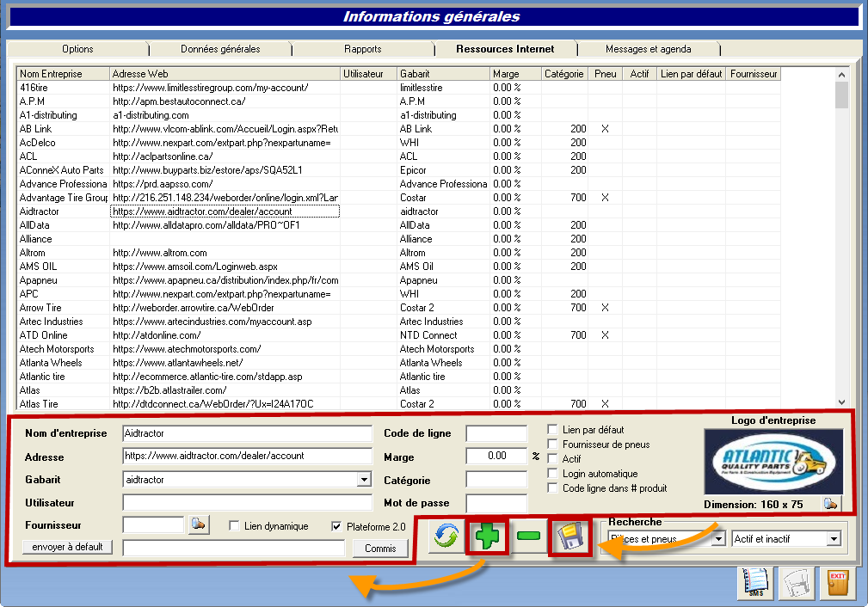
Task: Click the Epicor gabarit cell
Action: coord(443,170)
